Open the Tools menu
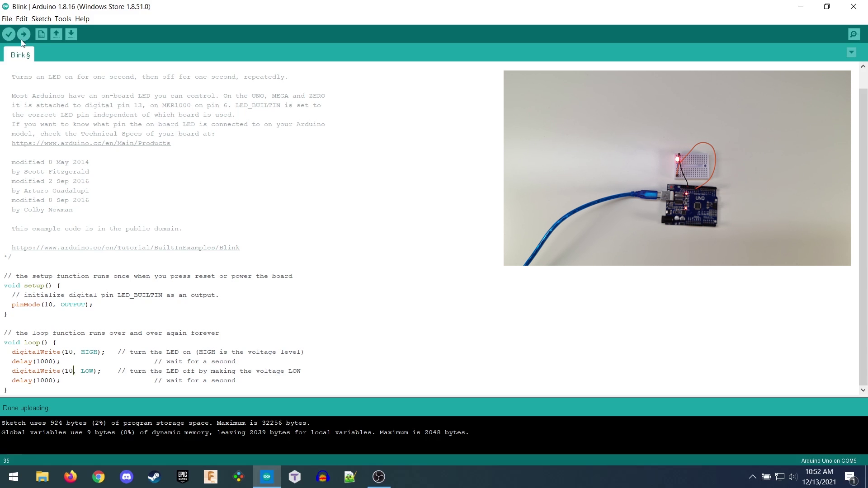The height and width of the screenshot is (488, 868). (x=63, y=19)
